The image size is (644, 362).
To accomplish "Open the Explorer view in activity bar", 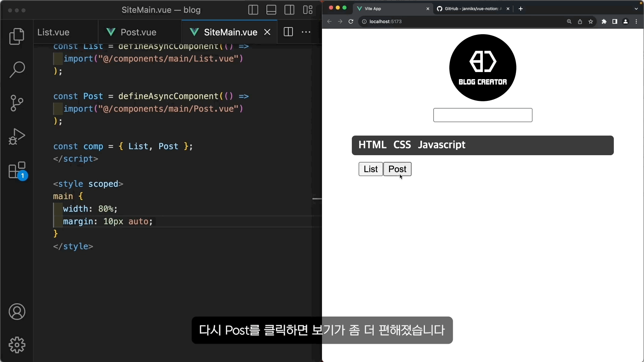I will [17, 36].
